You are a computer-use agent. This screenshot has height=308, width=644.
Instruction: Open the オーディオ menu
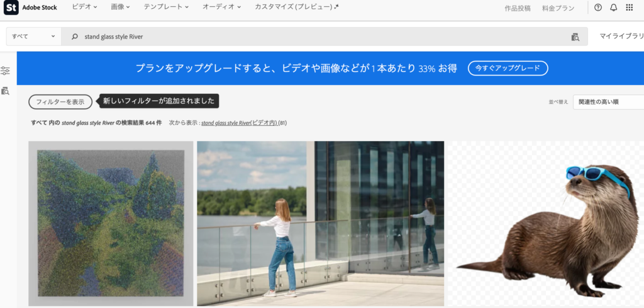(x=220, y=8)
